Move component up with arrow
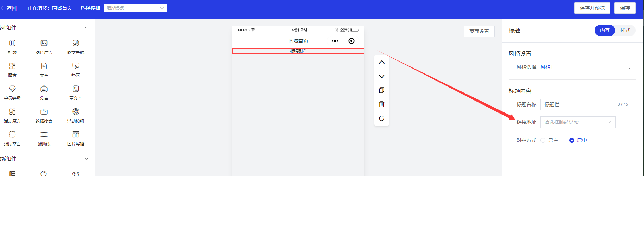This screenshot has height=238, width=644. coord(381,63)
